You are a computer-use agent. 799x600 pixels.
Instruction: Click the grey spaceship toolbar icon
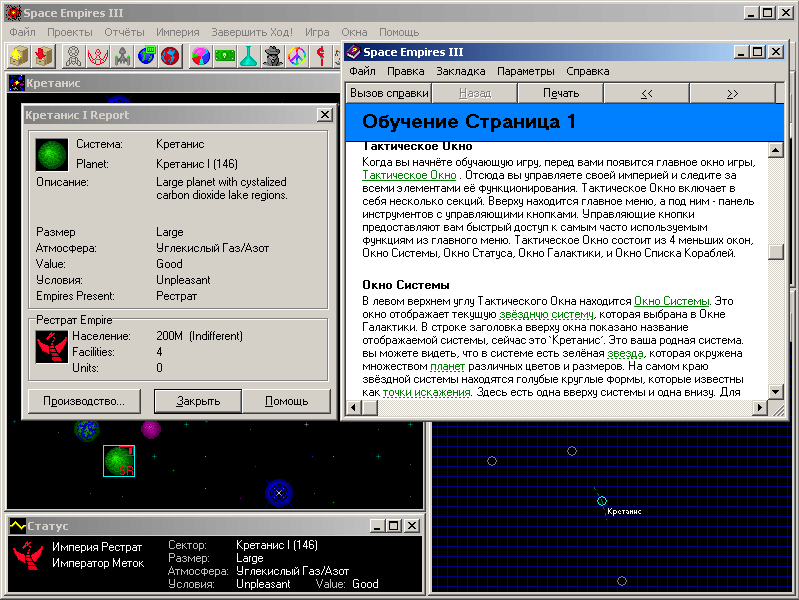[122, 55]
